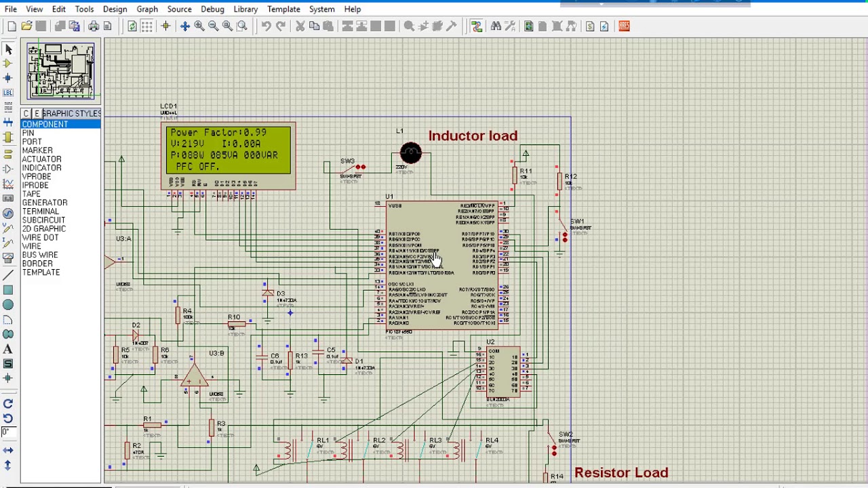
Task: Open the Debug menu
Action: tap(212, 9)
